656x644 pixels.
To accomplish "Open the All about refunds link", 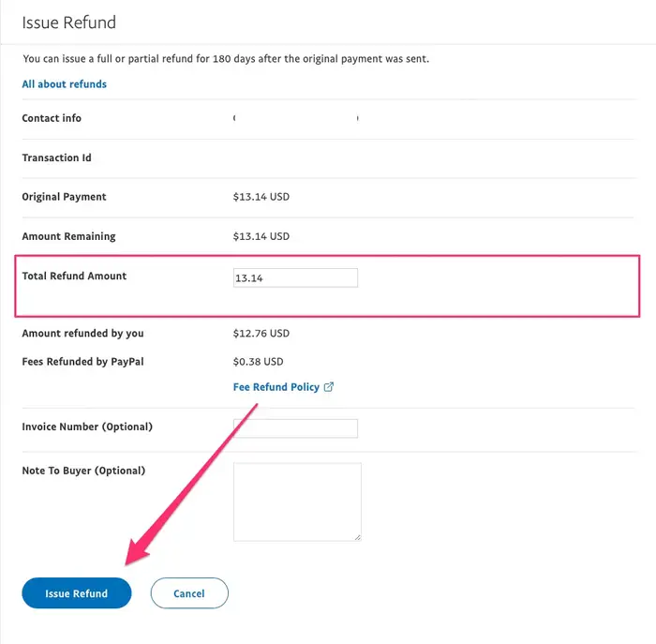I will coord(64,84).
